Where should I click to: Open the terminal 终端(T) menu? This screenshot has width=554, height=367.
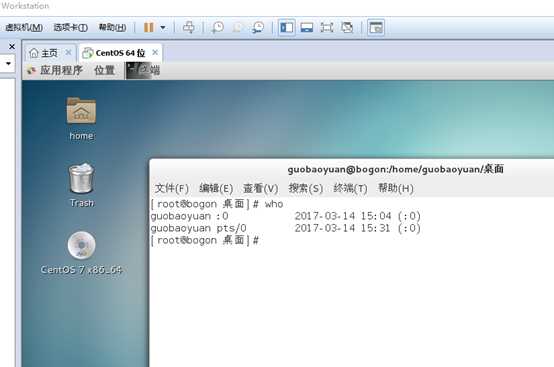point(350,188)
